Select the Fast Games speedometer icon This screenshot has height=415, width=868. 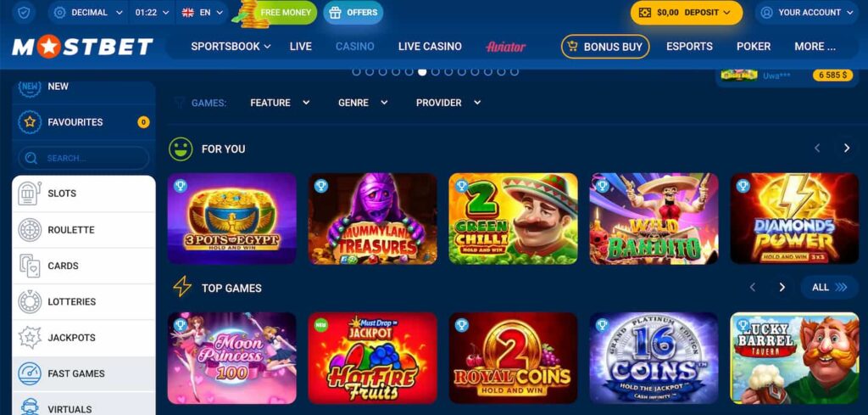click(30, 373)
